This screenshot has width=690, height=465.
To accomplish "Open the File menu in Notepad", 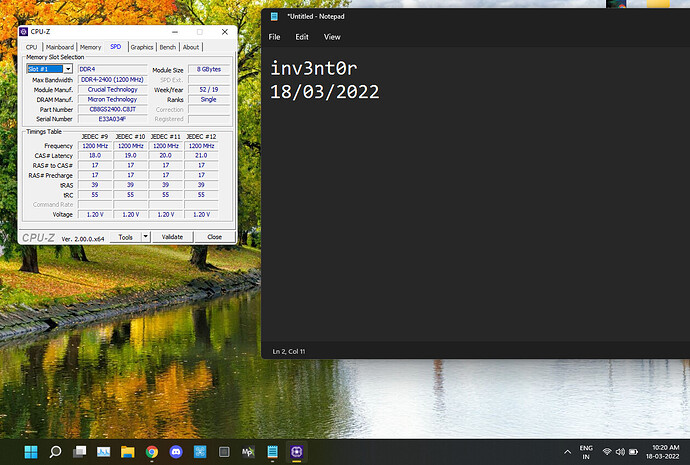I will click(x=274, y=37).
